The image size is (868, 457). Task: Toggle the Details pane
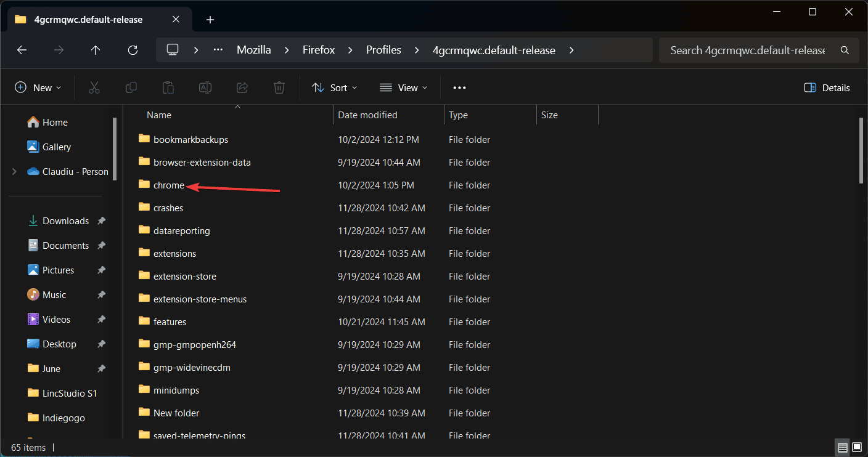827,88
